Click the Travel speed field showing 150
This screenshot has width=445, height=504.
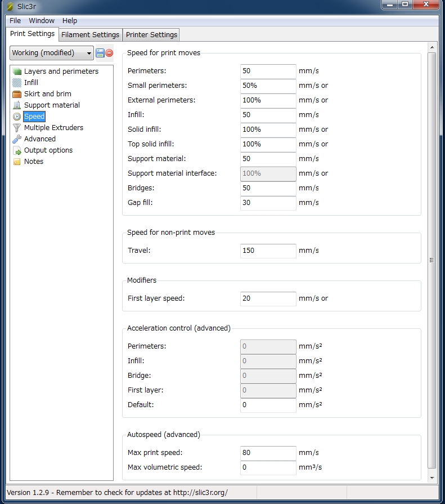268,251
